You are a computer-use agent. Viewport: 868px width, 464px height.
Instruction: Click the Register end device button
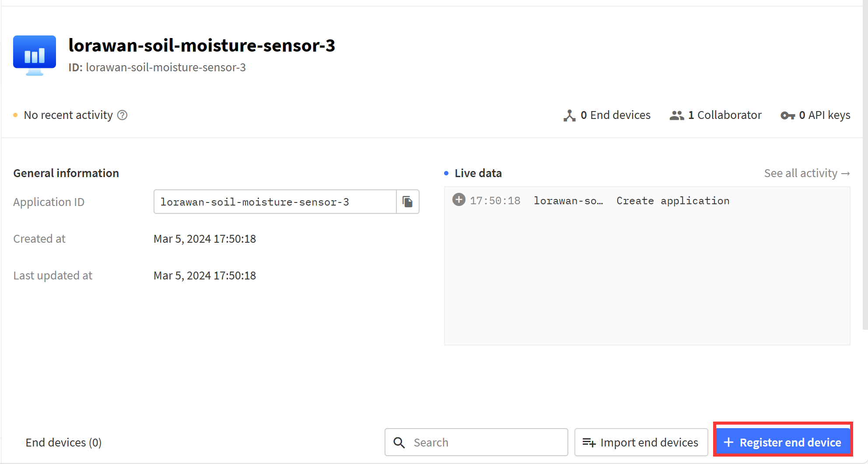coord(783,443)
